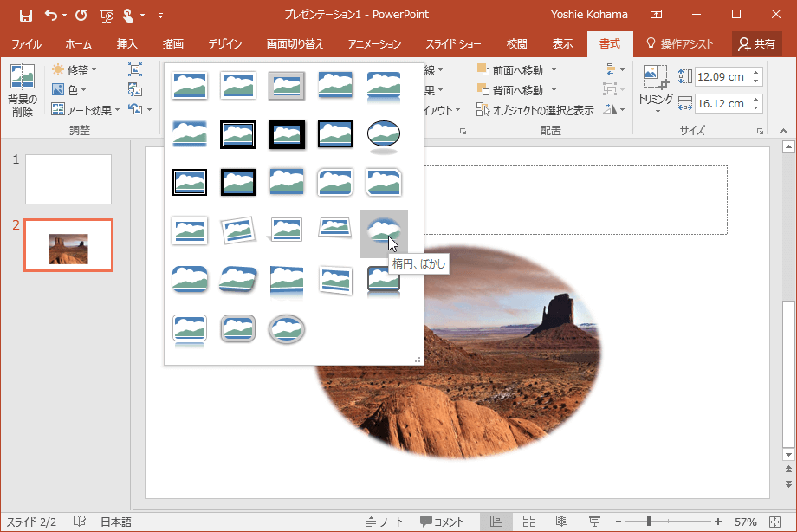
Task: Collapse the ribbon with chevron
Action: 783,131
